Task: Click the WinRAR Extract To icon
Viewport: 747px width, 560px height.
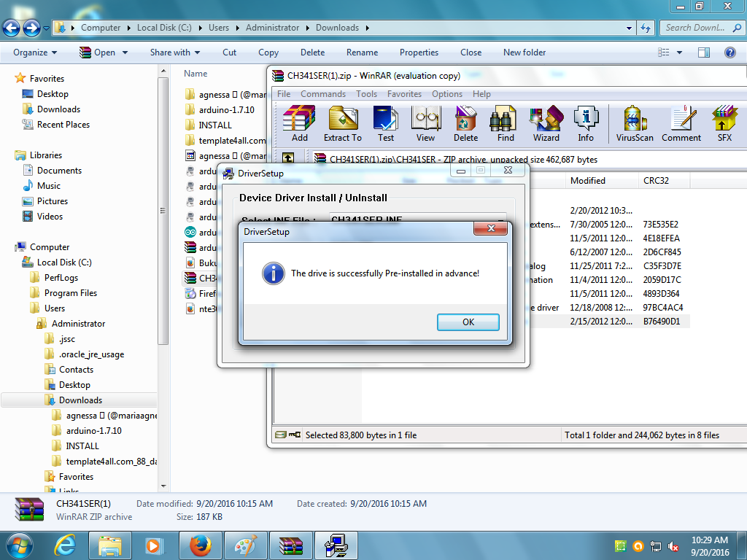Action: (343, 124)
